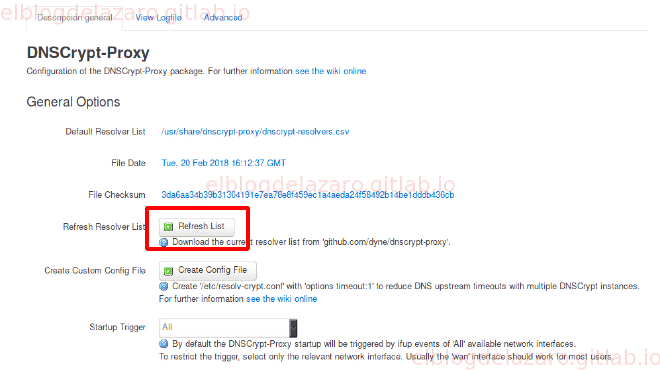Screen dimensions: 660x370
Task: Click info icon beside 'Download the current resolver list'
Action: 164,242
